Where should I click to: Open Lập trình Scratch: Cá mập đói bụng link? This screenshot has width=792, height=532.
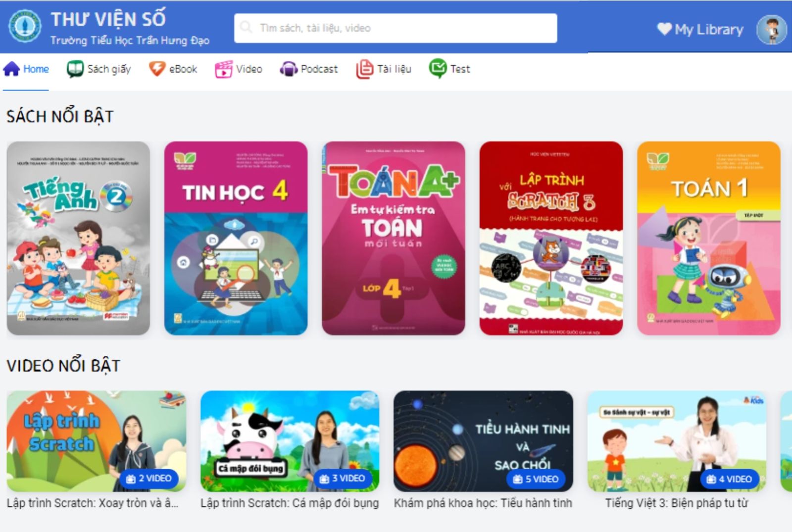tap(290, 503)
